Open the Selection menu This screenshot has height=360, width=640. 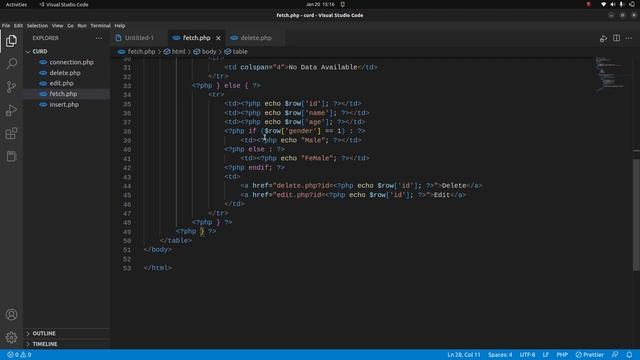[x=37, y=25]
